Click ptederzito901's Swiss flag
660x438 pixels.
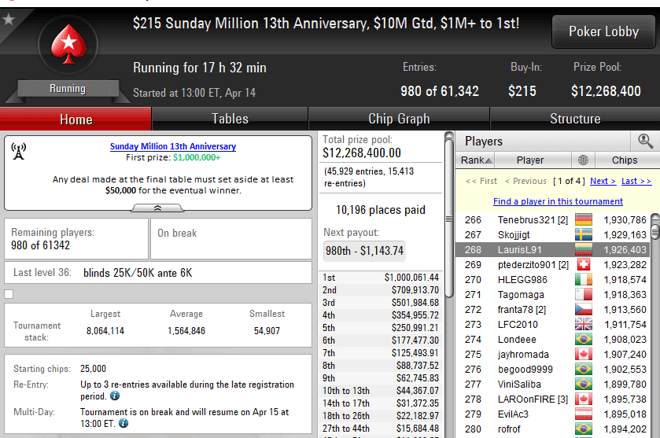[583, 265]
